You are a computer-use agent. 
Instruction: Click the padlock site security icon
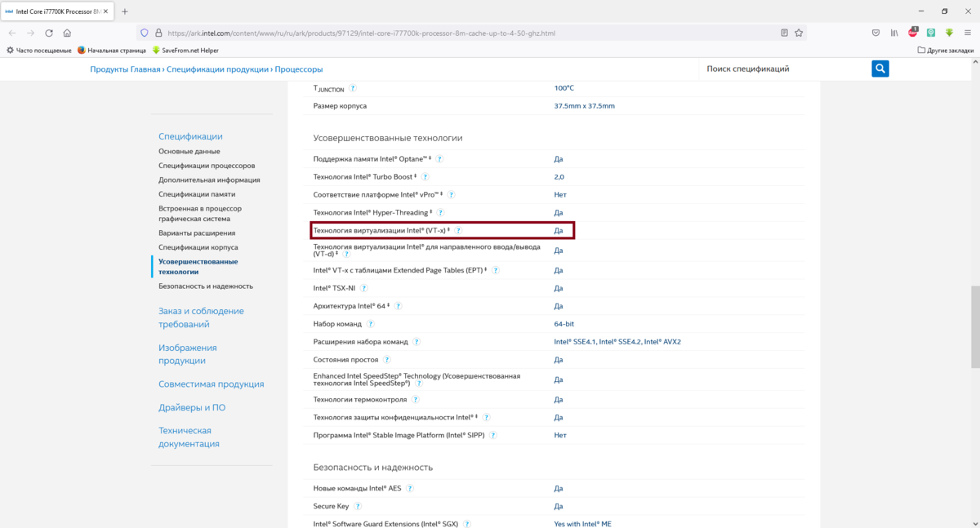(x=158, y=33)
